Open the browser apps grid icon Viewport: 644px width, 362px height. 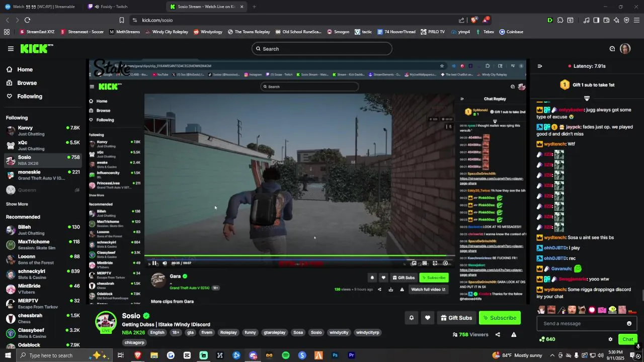tap(7, 32)
